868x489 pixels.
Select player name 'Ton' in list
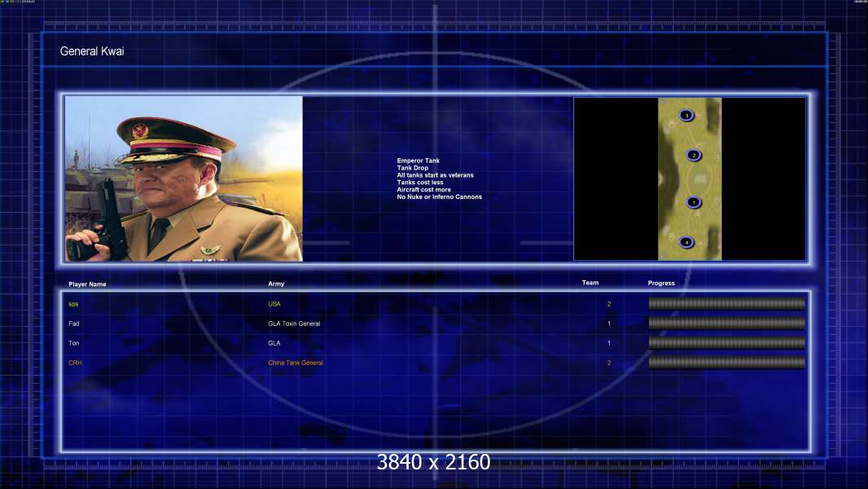pyautogui.click(x=74, y=343)
